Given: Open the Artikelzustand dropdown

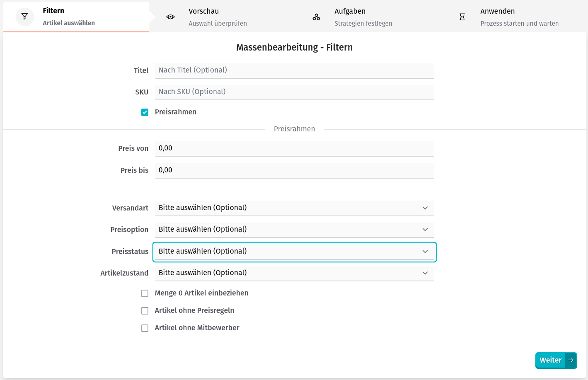Looking at the screenshot, I should [x=294, y=273].
